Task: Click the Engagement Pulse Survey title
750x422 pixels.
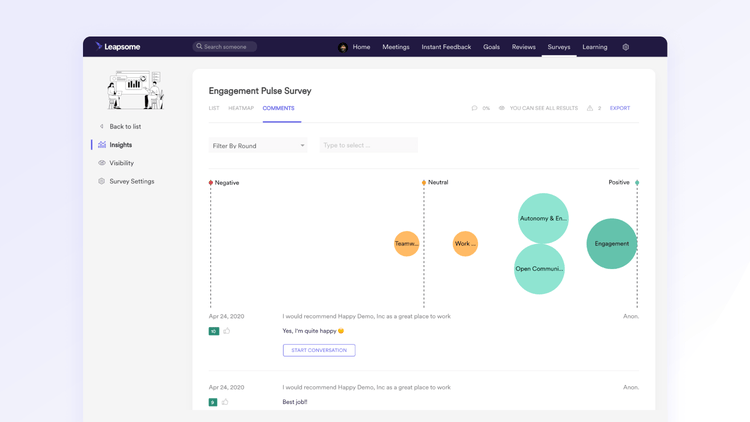Action: [260, 91]
